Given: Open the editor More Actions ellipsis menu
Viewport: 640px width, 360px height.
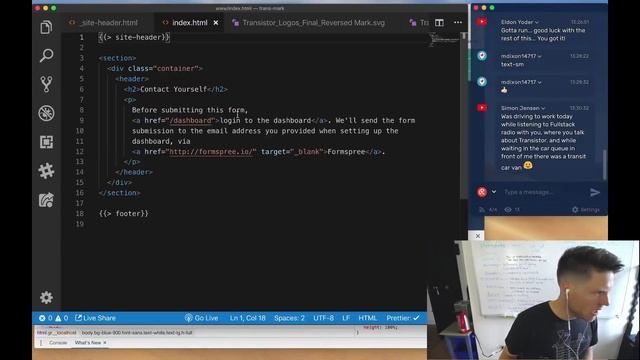Looking at the screenshot, I should (458, 22).
